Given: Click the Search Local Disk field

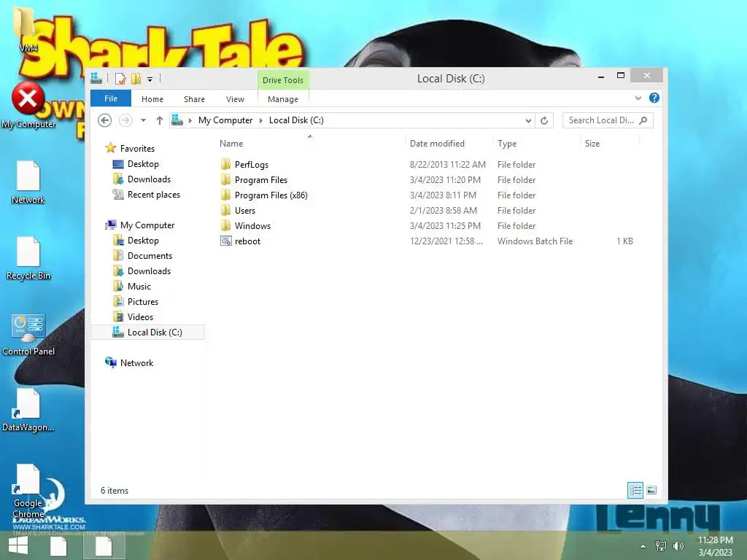Looking at the screenshot, I should [600, 120].
